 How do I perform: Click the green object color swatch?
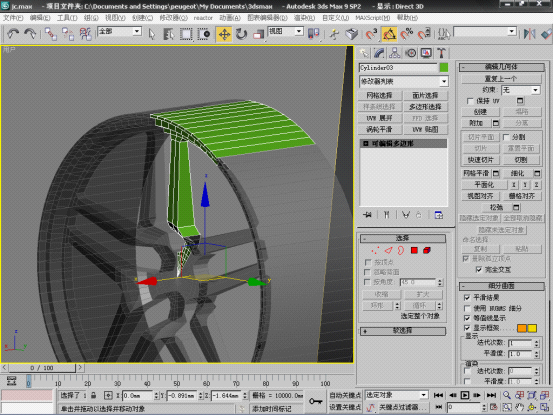[x=444, y=67]
